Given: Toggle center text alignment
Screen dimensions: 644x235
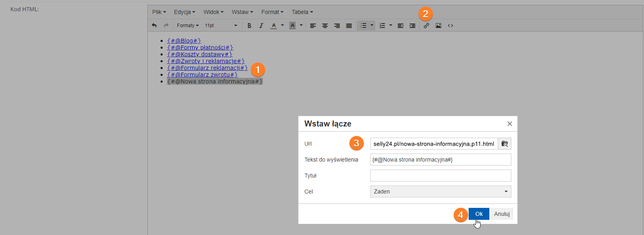Looking at the screenshot, I should click(x=325, y=26).
